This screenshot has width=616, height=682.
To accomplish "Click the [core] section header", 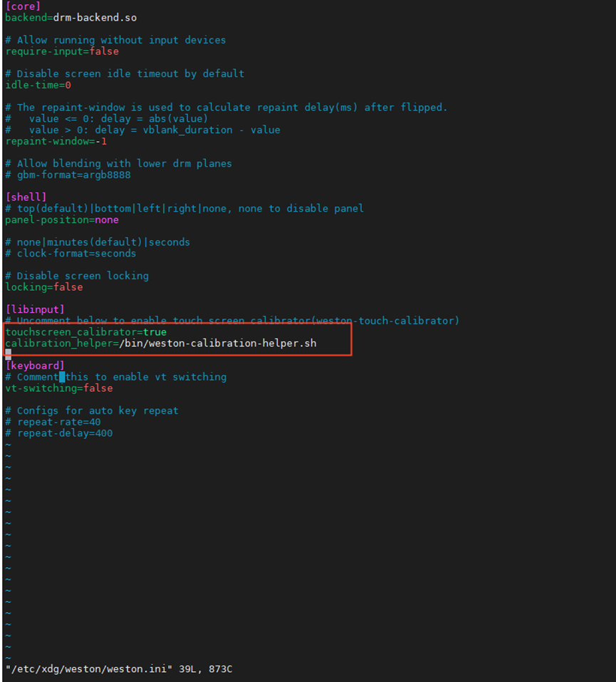I will [23, 6].
